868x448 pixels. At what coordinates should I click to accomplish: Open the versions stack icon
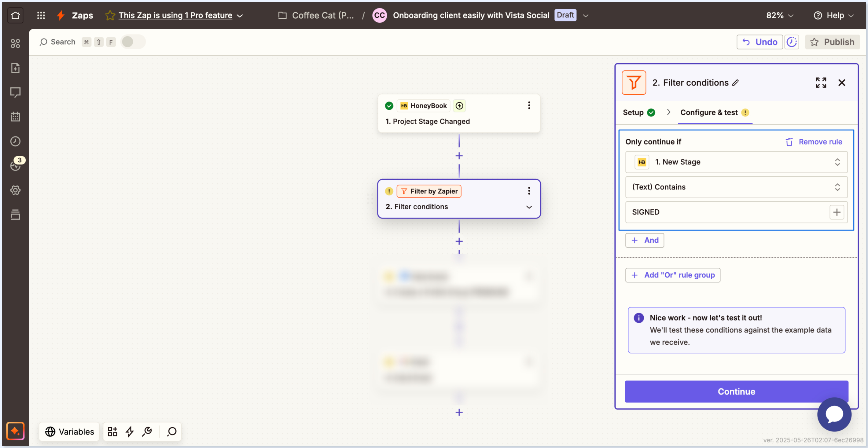point(15,215)
